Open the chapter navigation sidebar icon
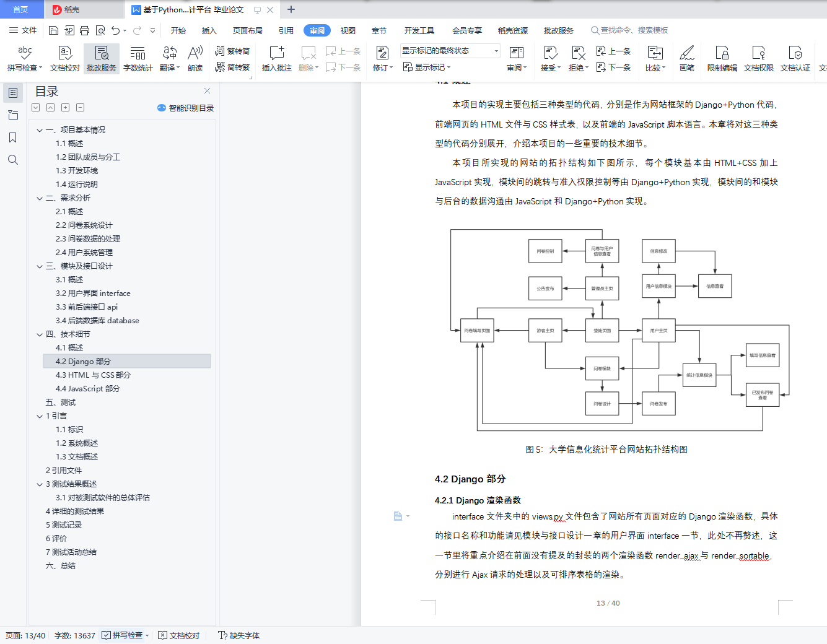This screenshot has width=827, height=644. [x=12, y=115]
